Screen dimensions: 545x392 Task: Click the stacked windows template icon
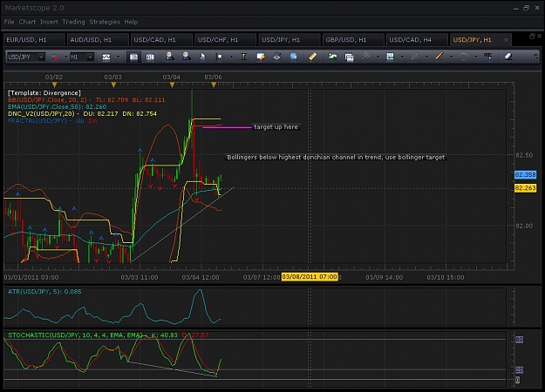click(349, 57)
